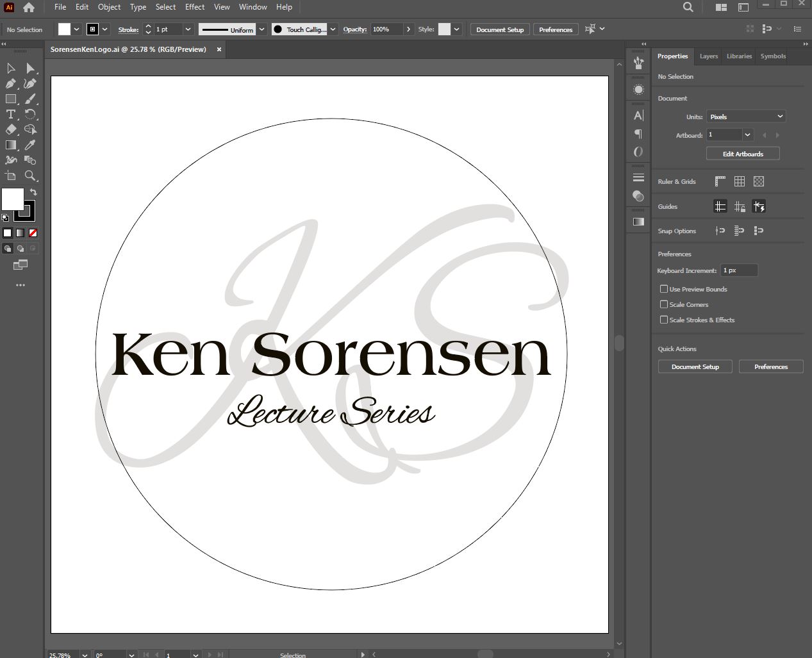This screenshot has height=658, width=812.
Task: Select the Eyedropper tool
Action: [30, 145]
